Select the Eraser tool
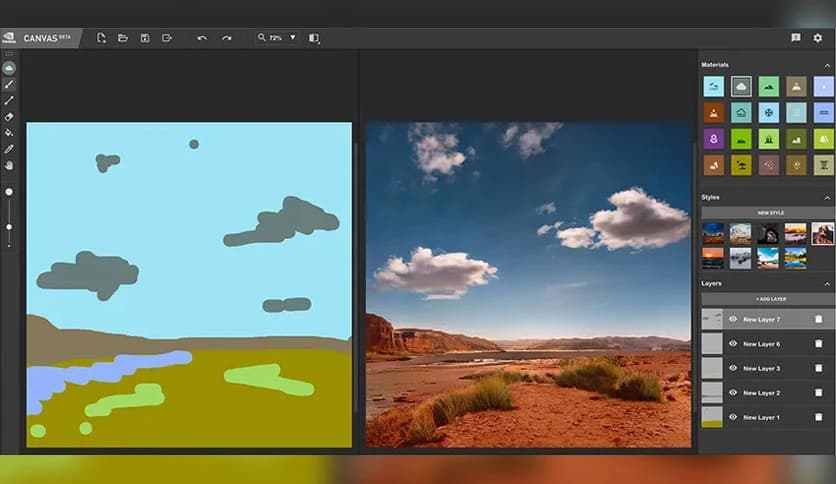The image size is (836, 484). point(9,117)
